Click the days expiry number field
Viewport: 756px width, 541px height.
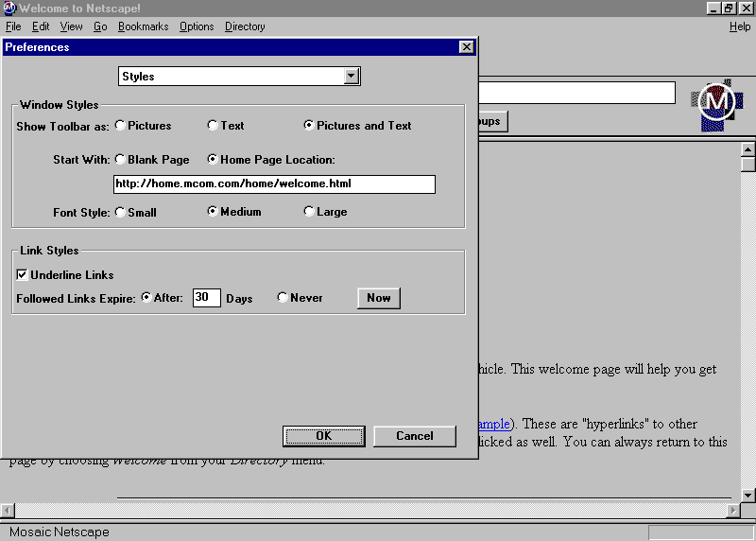pyautogui.click(x=206, y=297)
